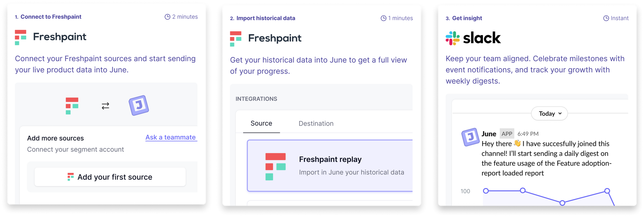
Task: Click the first data point on the chart
Action: (486, 191)
